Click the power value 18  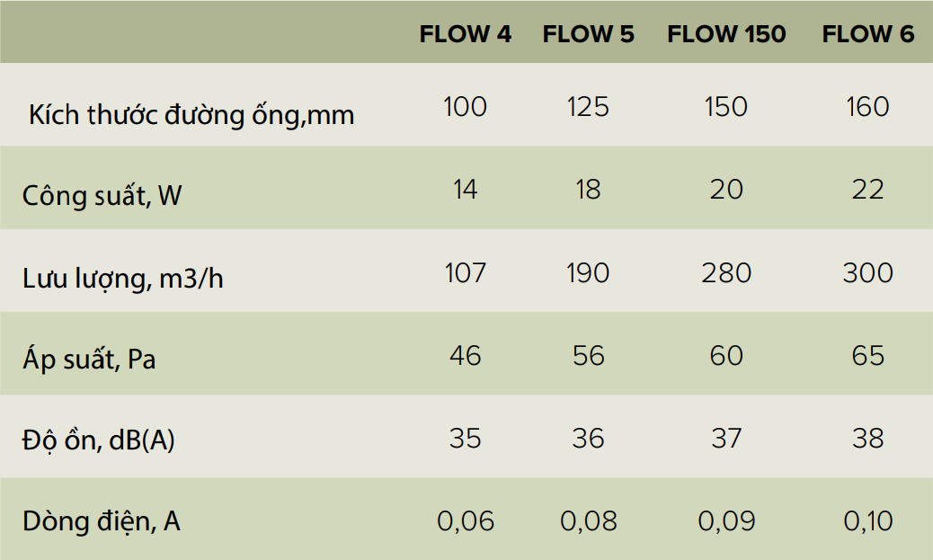click(x=589, y=190)
